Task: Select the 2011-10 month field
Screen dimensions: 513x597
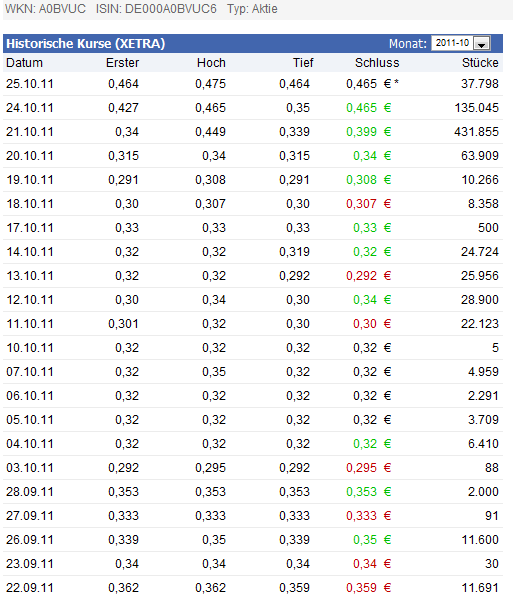Action: point(461,43)
